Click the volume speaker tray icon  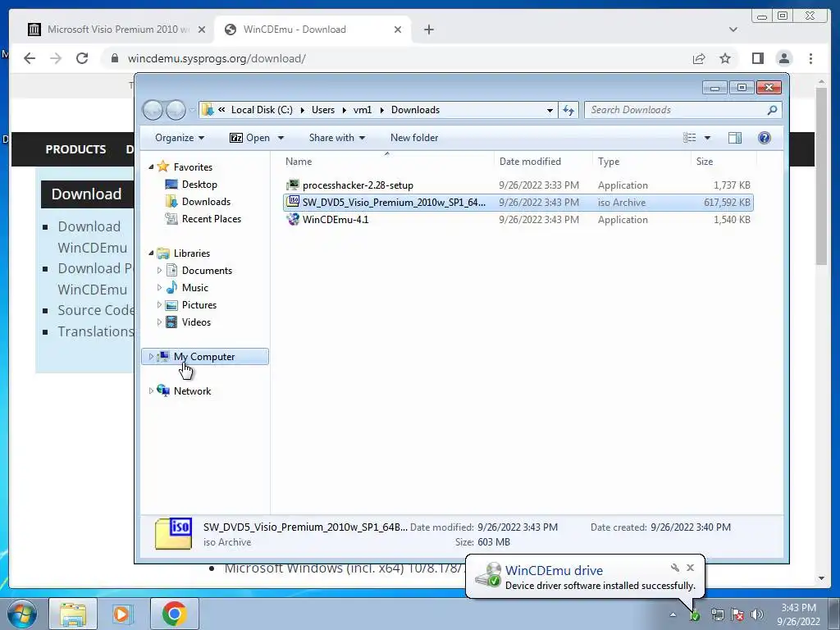pyautogui.click(x=757, y=614)
